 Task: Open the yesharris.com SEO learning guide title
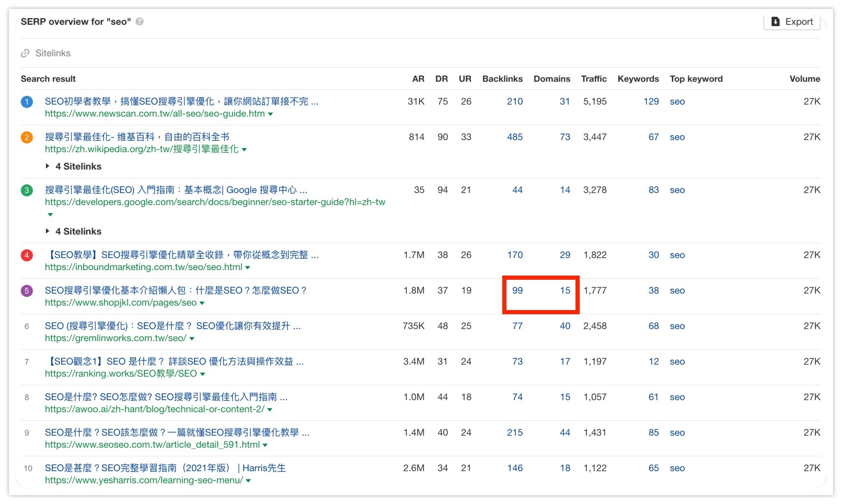pyautogui.click(x=165, y=468)
